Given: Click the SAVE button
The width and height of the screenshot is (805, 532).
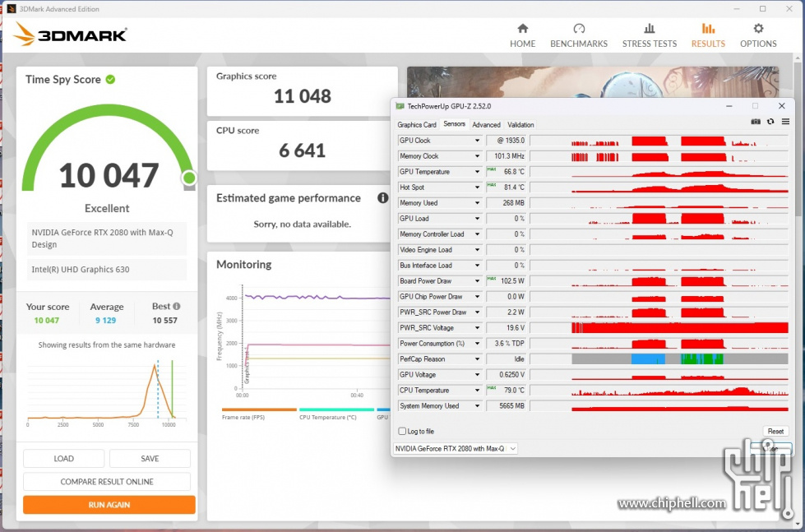Looking at the screenshot, I should (x=150, y=459).
